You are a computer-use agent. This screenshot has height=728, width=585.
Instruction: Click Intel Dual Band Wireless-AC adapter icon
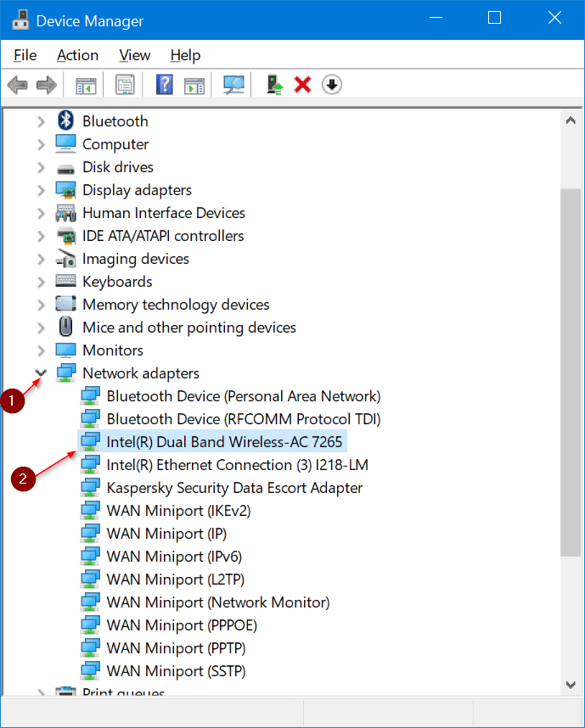click(90, 442)
